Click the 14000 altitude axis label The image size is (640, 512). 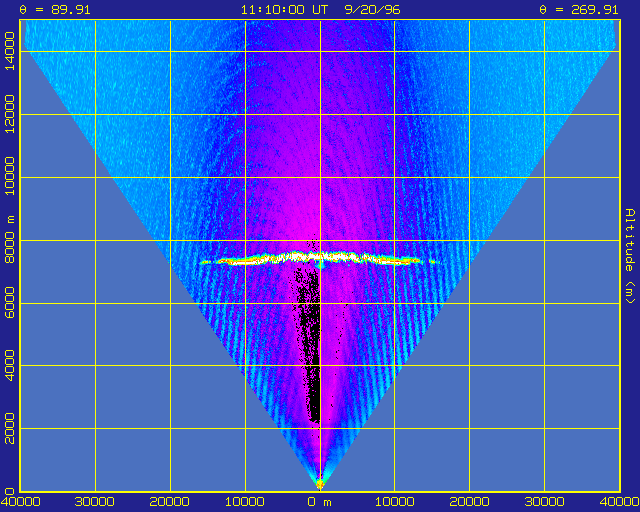coord(9,51)
